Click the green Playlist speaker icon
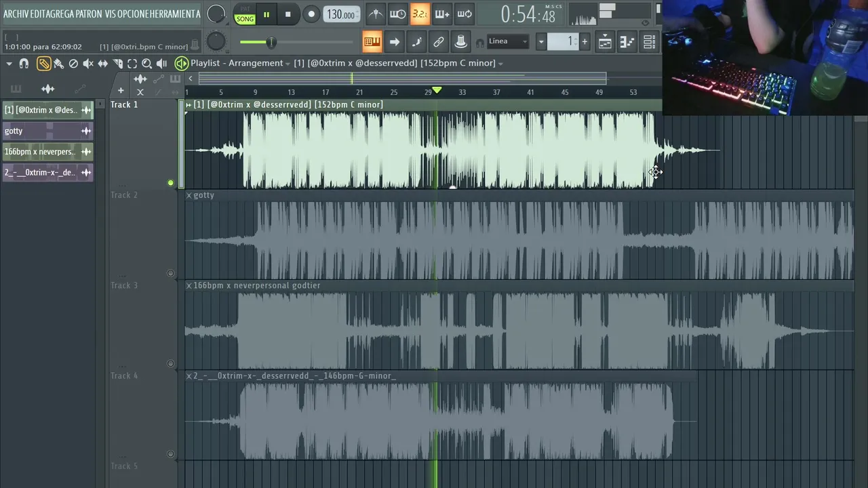This screenshot has height=488, width=868. pos(181,63)
